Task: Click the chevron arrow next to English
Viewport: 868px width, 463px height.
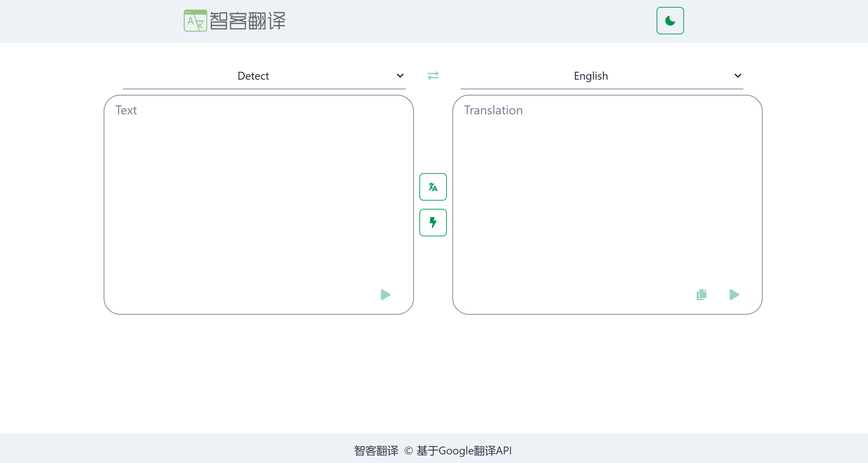Action: [738, 76]
